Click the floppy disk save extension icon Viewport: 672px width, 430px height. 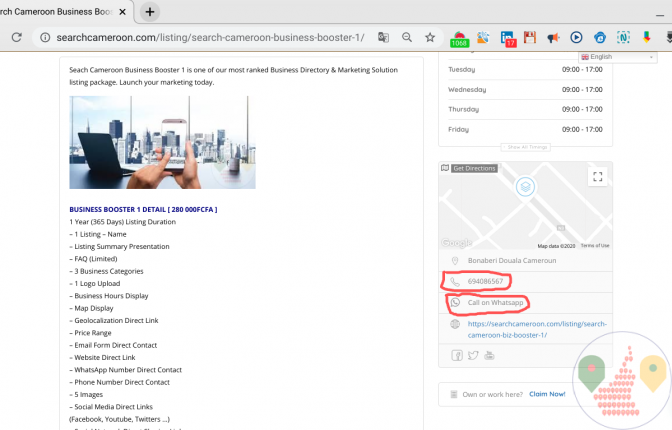530,38
